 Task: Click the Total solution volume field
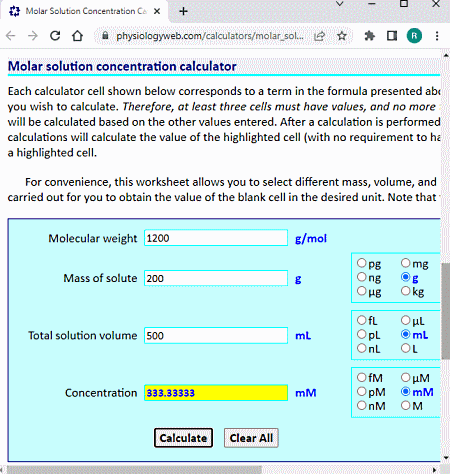pyautogui.click(x=216, y=335)
